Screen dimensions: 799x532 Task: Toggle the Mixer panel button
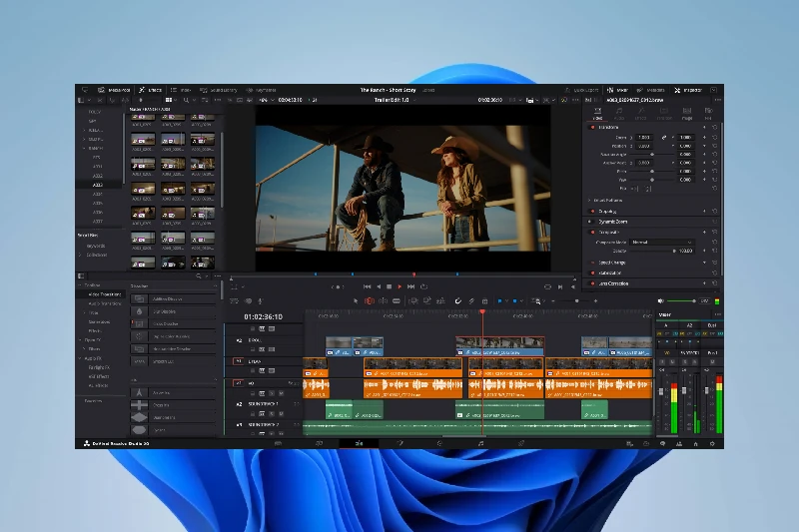point(618,90)
